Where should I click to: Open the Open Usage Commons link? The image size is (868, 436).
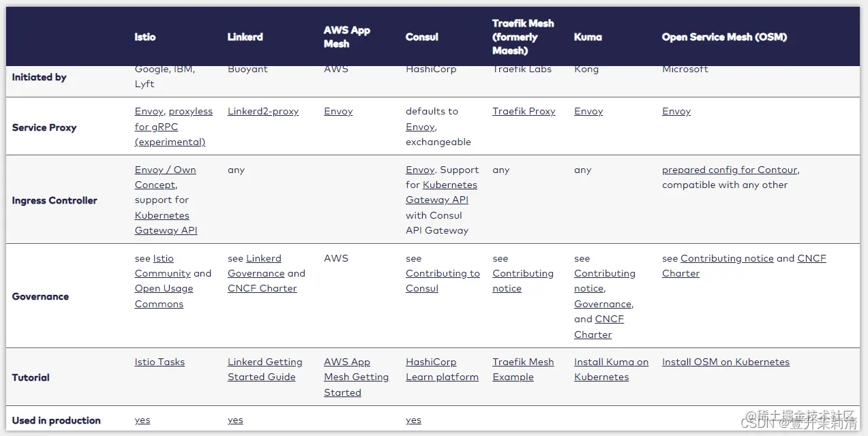pos(164,296)
